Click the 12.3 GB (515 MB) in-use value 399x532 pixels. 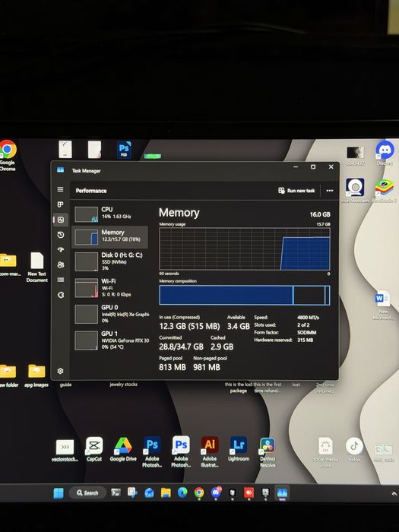tap(189, 326)
